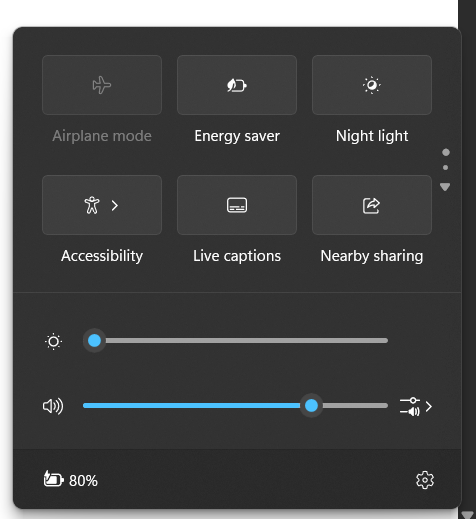Click the Night light label text

(372, 136)
